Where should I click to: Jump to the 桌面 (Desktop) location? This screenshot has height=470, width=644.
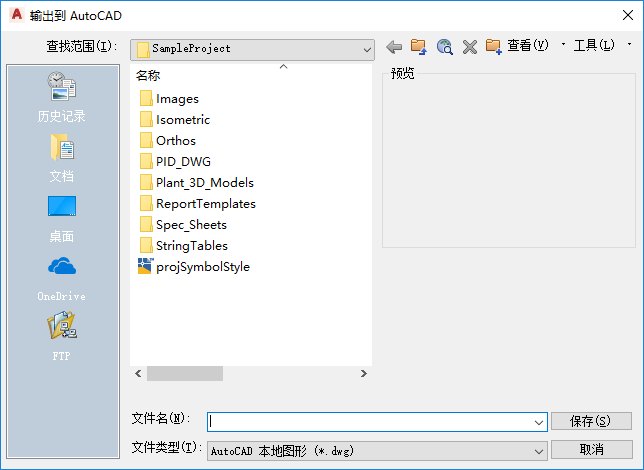[62, 219]
